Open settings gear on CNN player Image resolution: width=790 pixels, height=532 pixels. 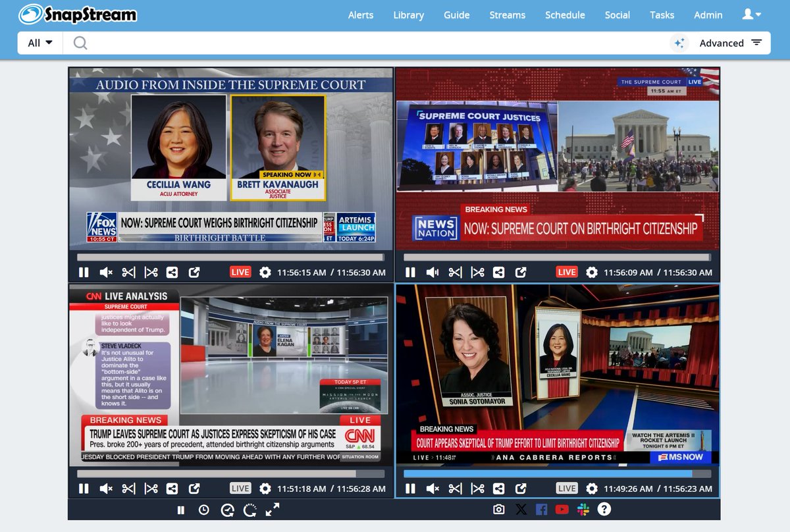click(x=265, y=489)
